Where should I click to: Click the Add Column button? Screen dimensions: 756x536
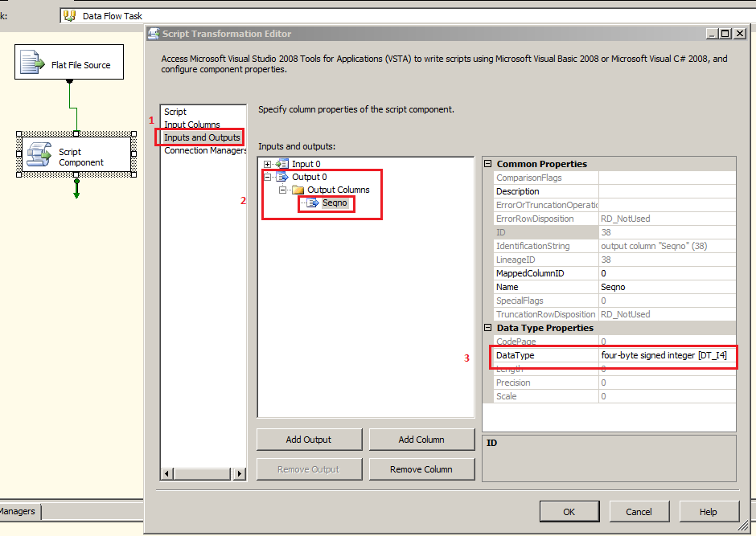tap(421, 439)
